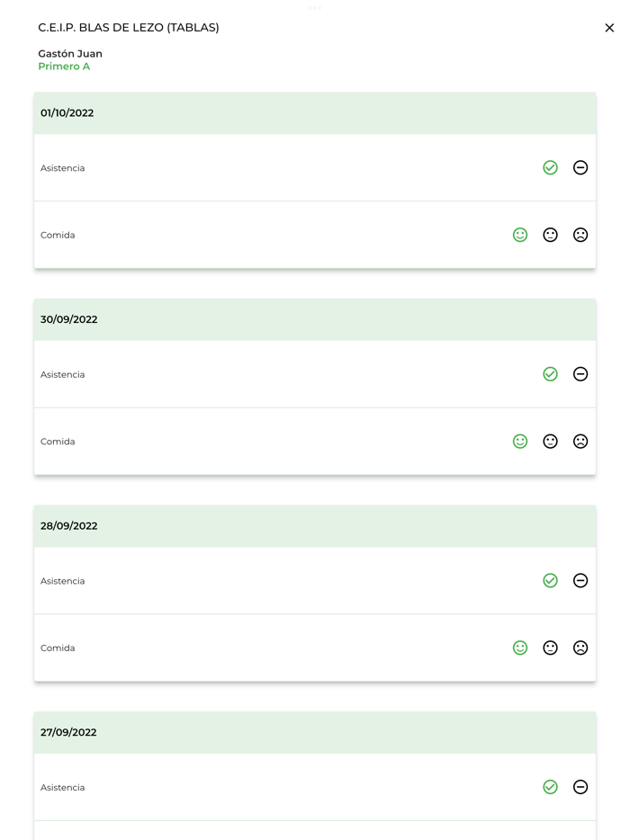This screenshot has height=840, width=630.
Task: Select happy face for Comida on 30/09/2022
Action: pos(520,441)
